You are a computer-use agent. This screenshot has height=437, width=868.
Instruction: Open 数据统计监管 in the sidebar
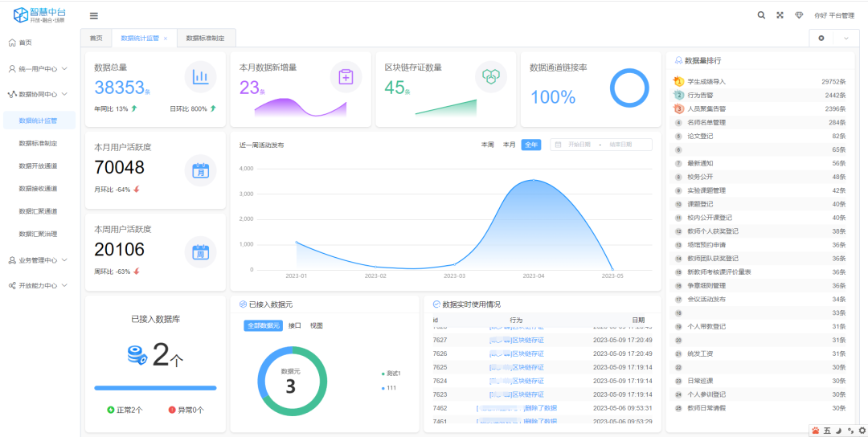click(39, 120)
